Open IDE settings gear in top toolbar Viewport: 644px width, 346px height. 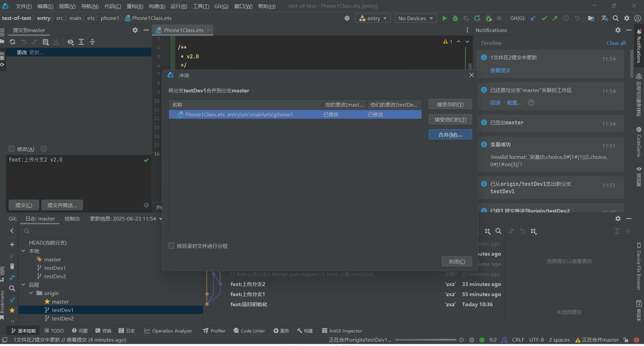click(x=627, y=18)
